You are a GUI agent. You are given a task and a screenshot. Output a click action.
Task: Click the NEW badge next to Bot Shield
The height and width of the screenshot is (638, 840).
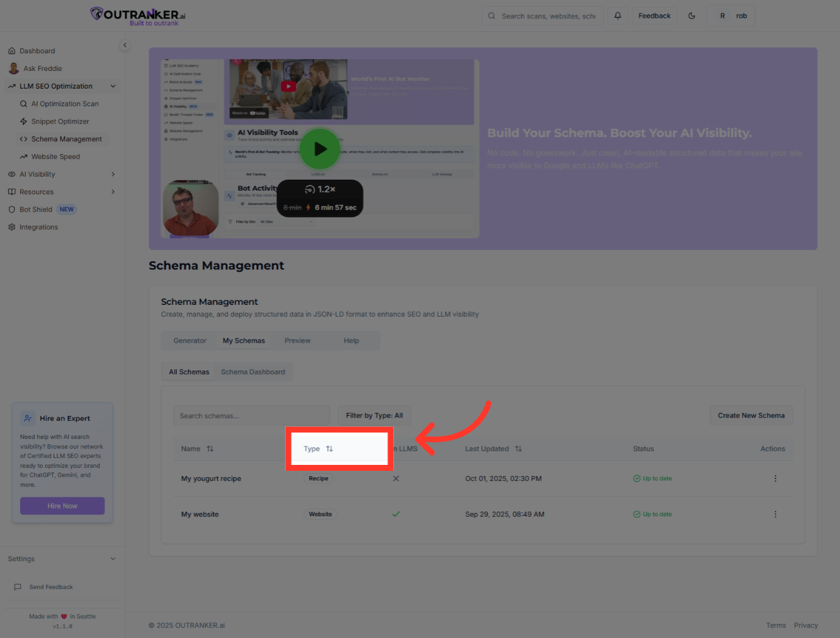point(67,210)
